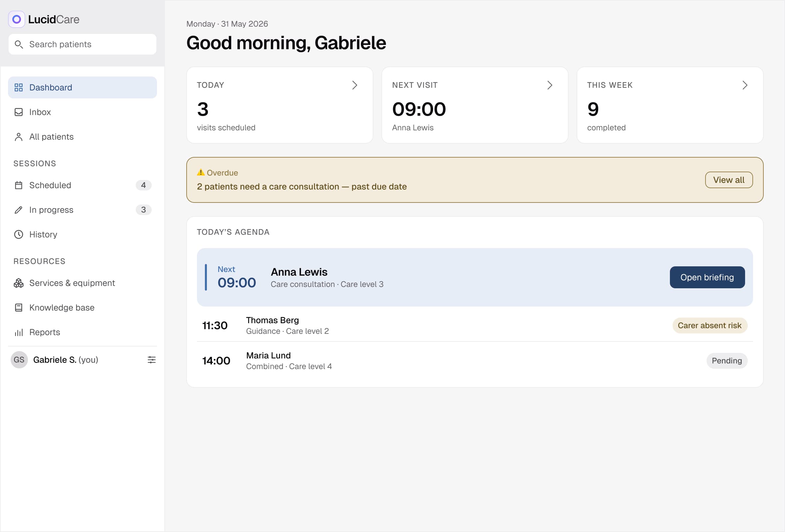Click the GS user avatar
Screen dimensions: 785x532
pyautogui.click(x=19, y=360)
